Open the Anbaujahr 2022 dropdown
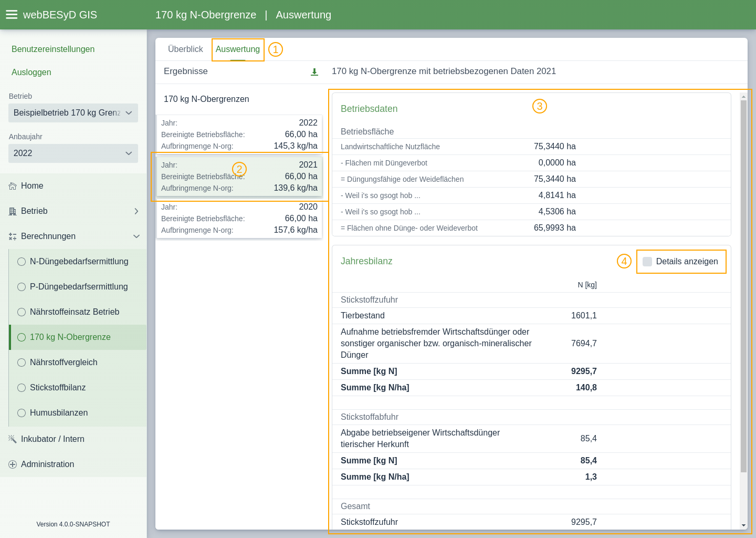 tap(73, 153)
